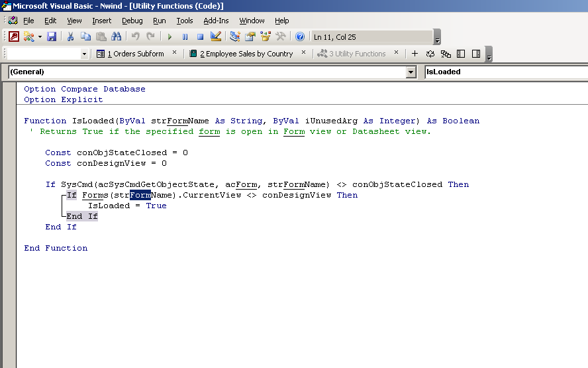Toggle the right panel layout icon
Image resolution: width=588 pixels, height=368 pixels.
[x=476, y=54]
